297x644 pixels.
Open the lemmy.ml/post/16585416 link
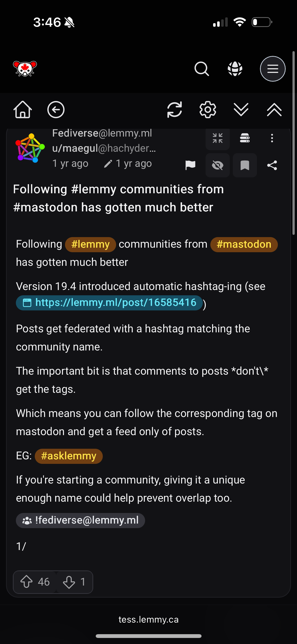click(109, 303)
